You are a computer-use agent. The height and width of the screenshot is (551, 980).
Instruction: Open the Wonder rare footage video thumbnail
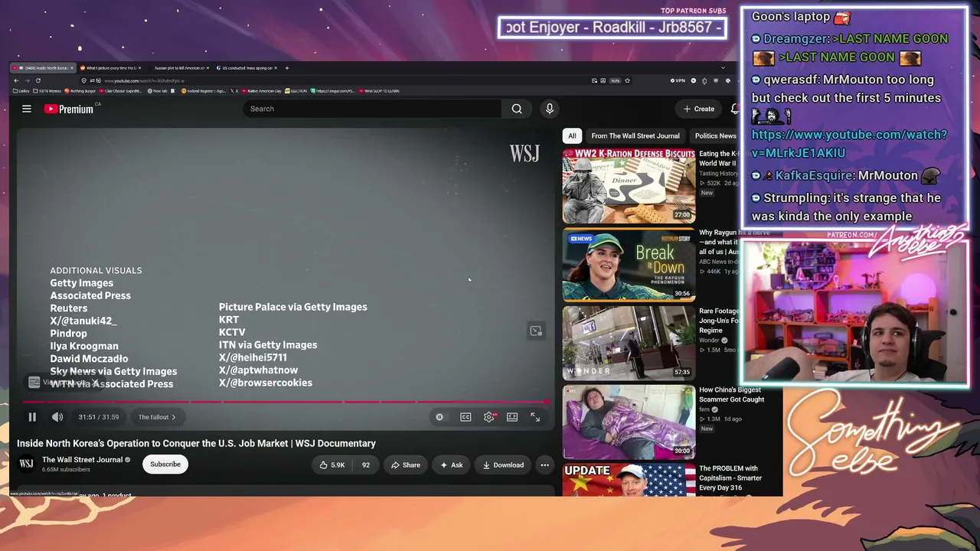coord(629,344)
